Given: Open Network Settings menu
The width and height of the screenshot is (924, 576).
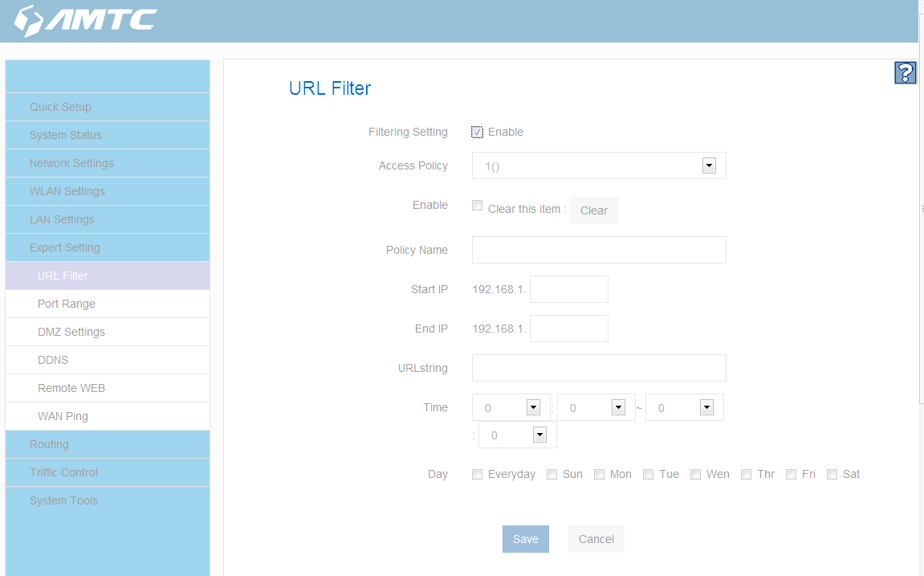Looking at the screenshot, I should click(108, 163).
